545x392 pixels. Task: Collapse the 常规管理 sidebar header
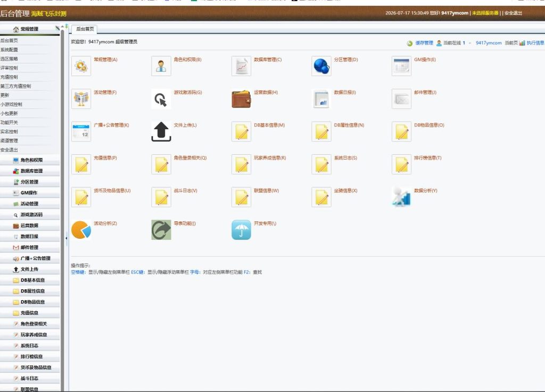(30, 29)
